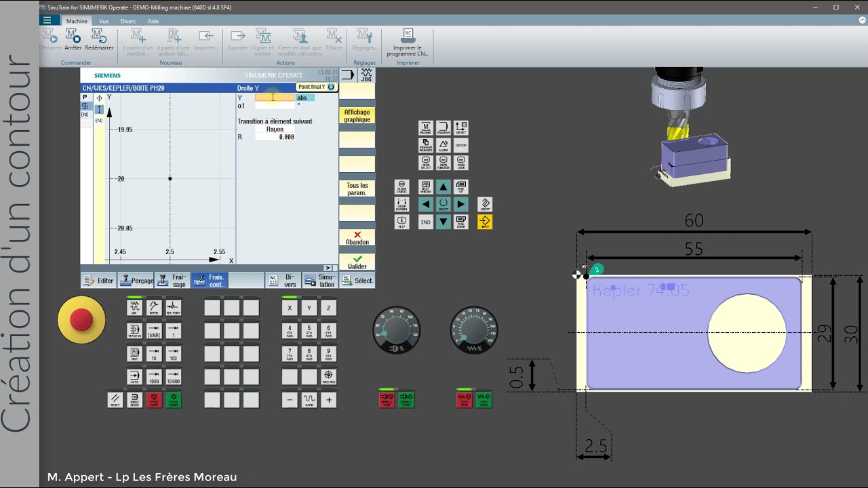Click the R radius value field

coord(275,137)
